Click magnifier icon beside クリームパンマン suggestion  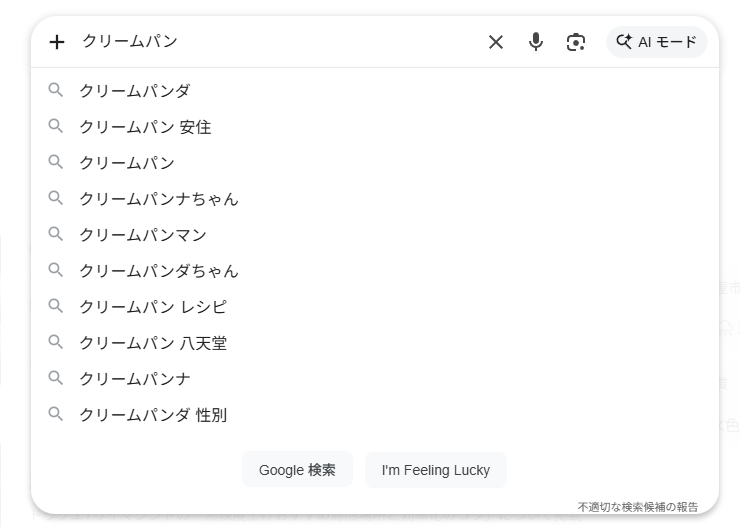[x=56, y=235]
